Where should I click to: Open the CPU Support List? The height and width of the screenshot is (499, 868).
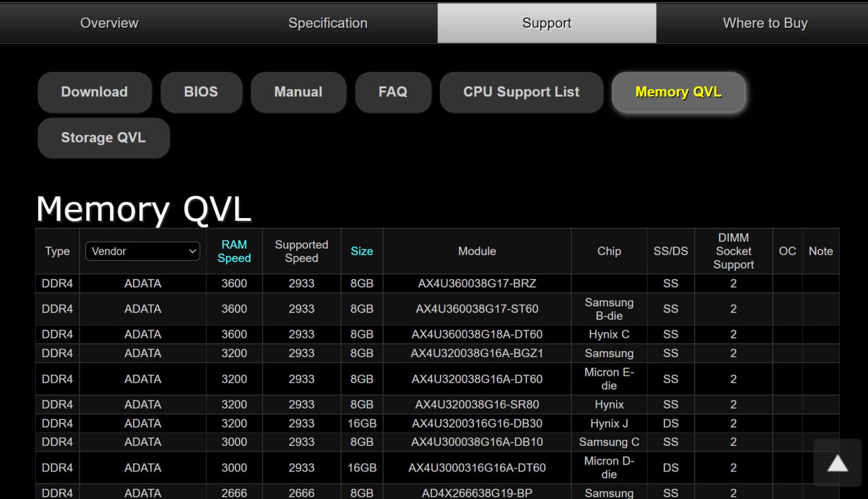[x=521, y=92]
